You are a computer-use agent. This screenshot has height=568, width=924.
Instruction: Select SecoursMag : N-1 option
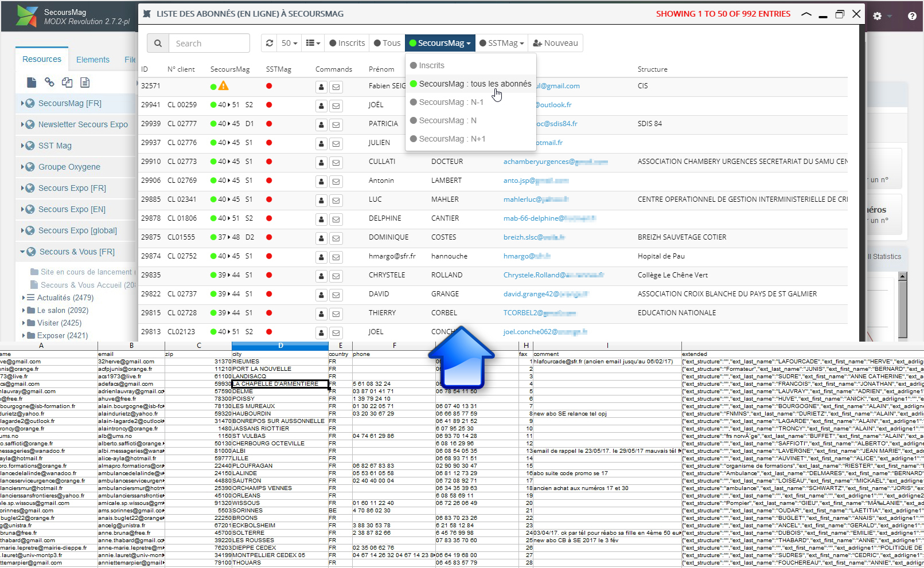tap(470, 102)
